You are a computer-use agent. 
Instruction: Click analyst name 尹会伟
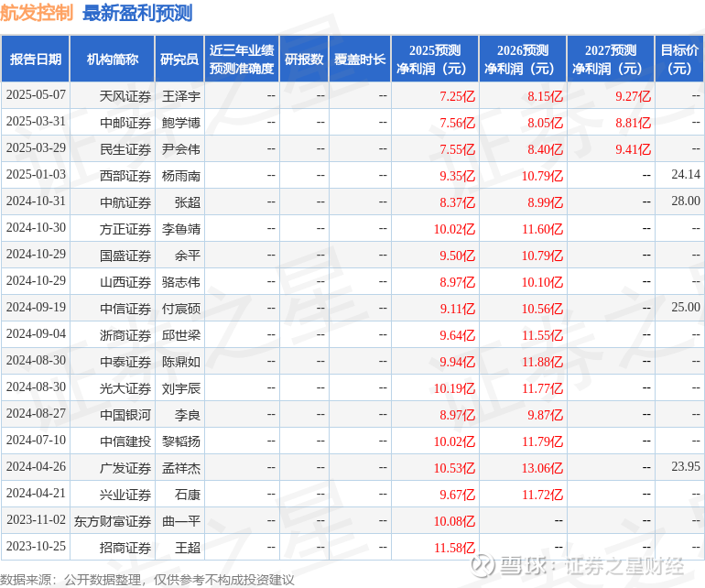[181, 149]
